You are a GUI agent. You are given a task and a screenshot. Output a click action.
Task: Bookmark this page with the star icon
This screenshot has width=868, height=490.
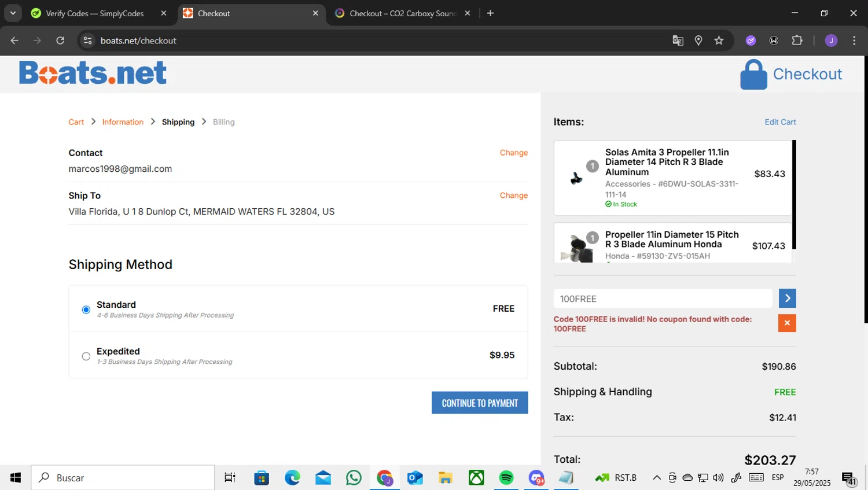pyautogui.click(x=719, y=40)
